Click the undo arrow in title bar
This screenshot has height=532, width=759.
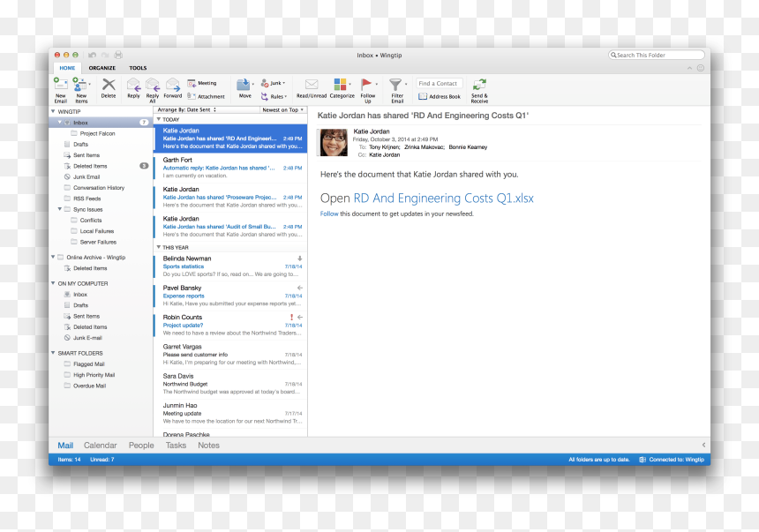coord(92,56)
